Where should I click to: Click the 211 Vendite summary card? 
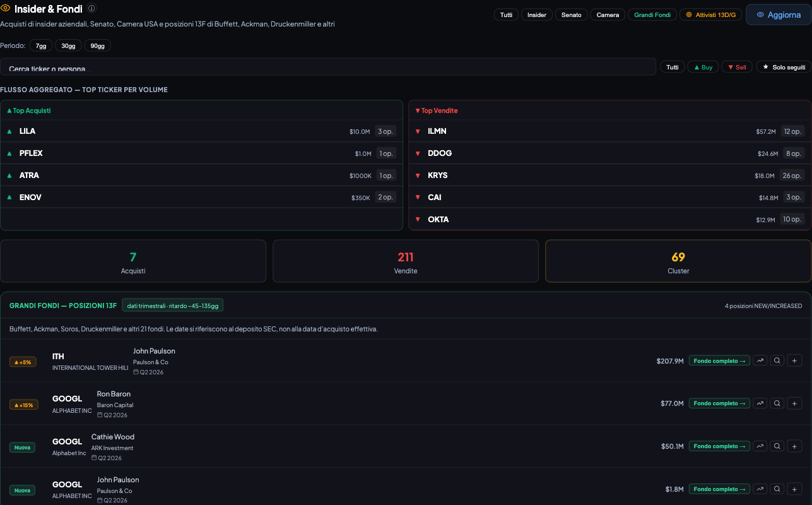coord(406,261)
